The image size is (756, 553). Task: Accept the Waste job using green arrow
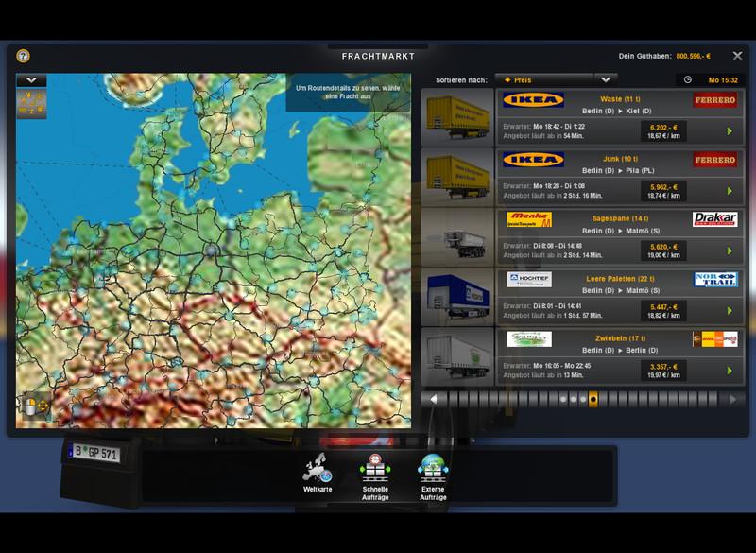pos(730,131)
